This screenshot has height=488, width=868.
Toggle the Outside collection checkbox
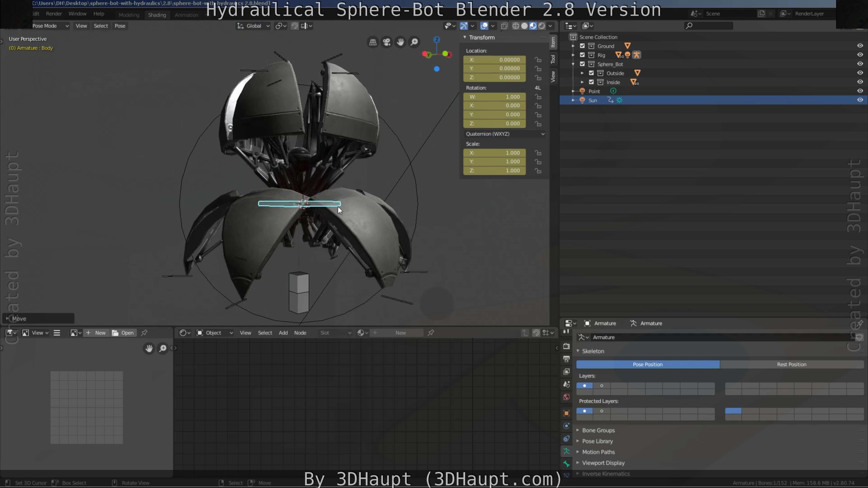pyautogui.click(x=591, y=73)
